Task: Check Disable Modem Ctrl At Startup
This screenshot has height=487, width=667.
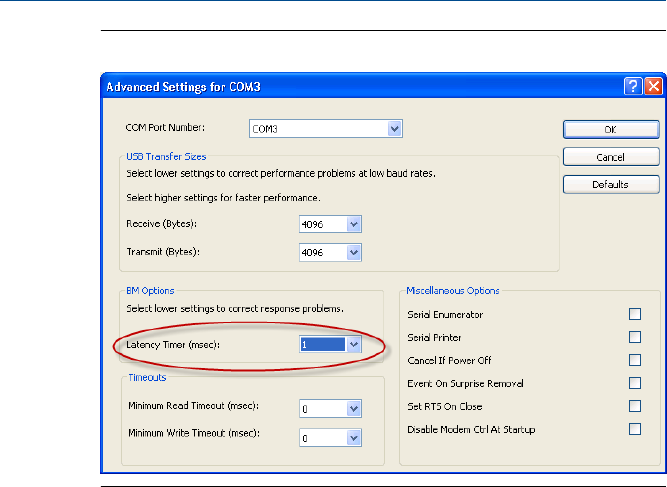Action: (x=634, y=429)
